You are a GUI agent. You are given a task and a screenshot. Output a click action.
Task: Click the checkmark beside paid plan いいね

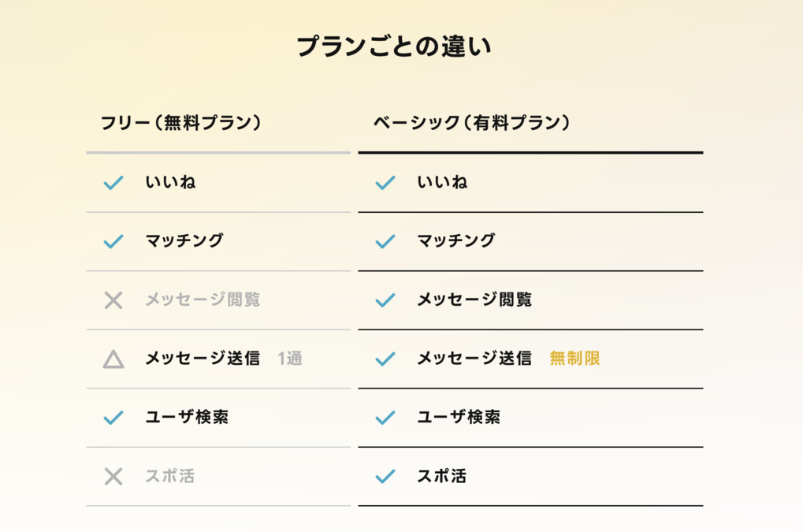tap(385, 183)
